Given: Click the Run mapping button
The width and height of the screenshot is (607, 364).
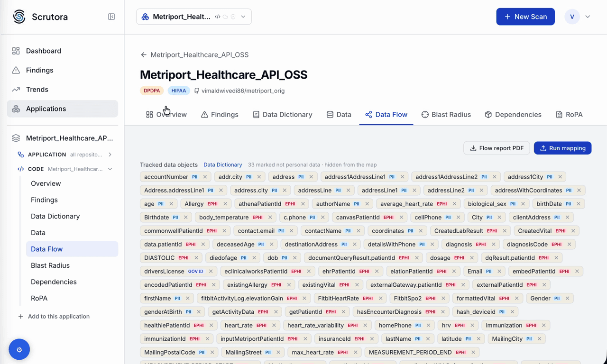Looking at the screenshot, I should (562, 148).
